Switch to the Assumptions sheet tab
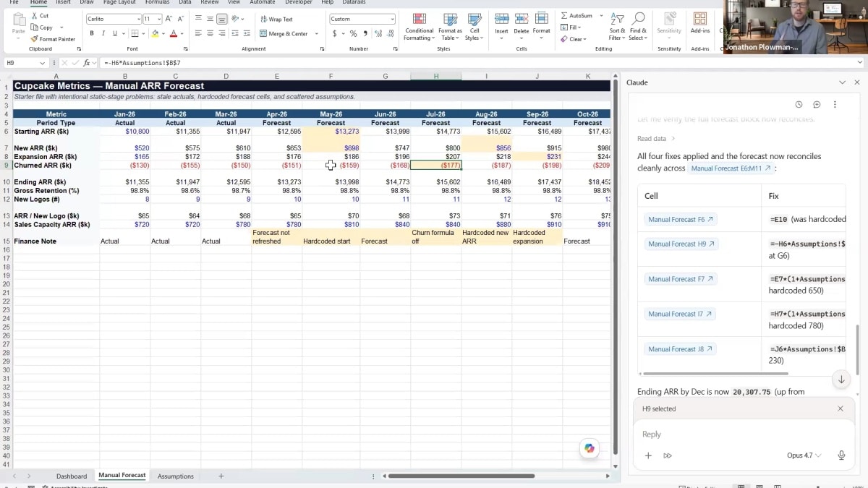This screenshot has height=488, width=868. click(x=176, y=476)
